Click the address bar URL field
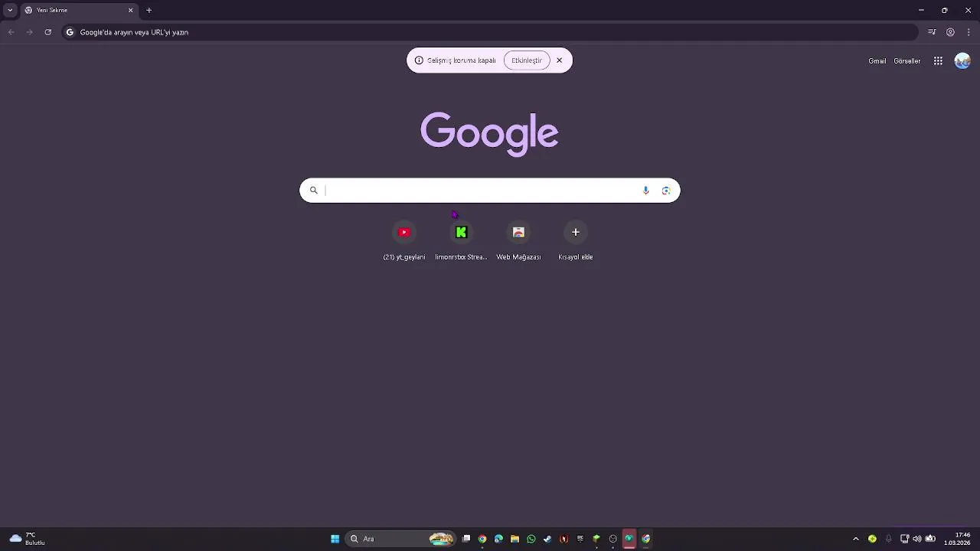 point(490,32)
